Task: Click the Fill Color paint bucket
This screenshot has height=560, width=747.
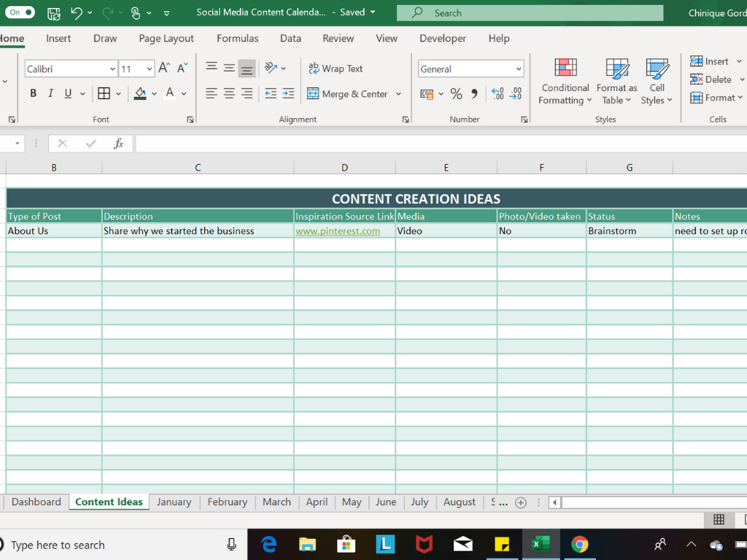Action: click(140, 93)
